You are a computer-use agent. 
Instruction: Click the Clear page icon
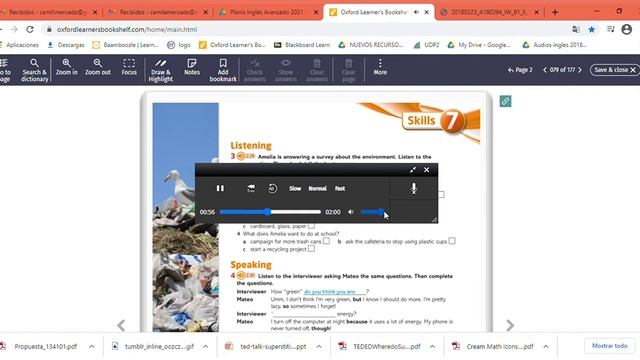coord(348,63)
